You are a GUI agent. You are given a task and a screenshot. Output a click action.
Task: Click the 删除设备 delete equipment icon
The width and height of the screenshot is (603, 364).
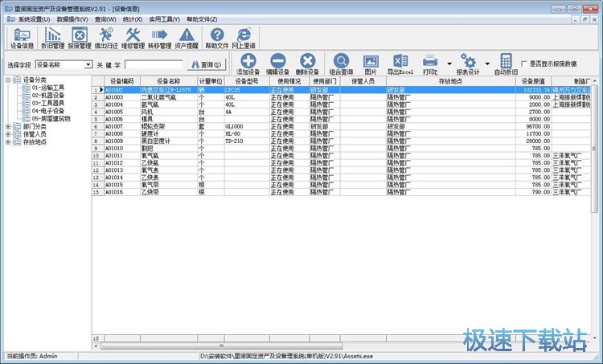306,63
